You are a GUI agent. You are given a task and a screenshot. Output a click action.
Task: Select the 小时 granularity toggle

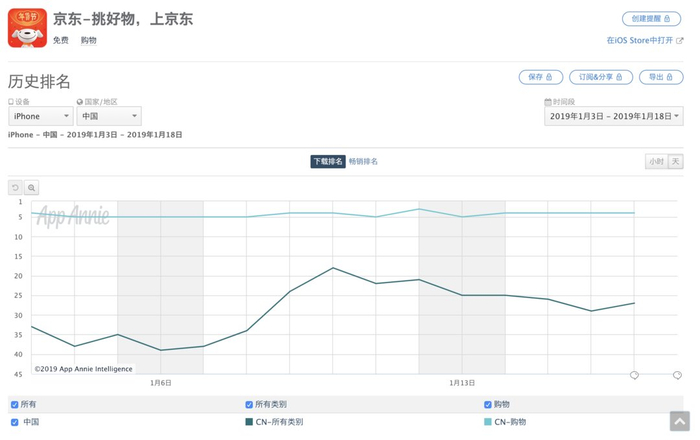tap(656, 162)
